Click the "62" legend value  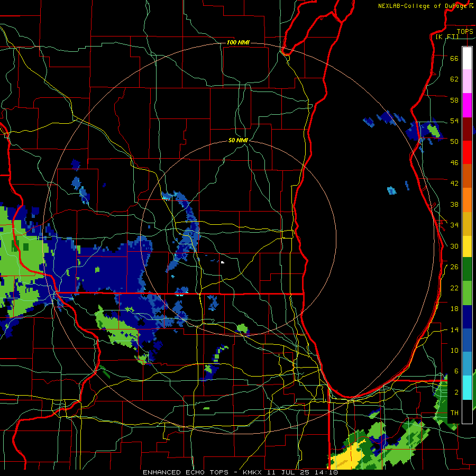coord(454,79)
